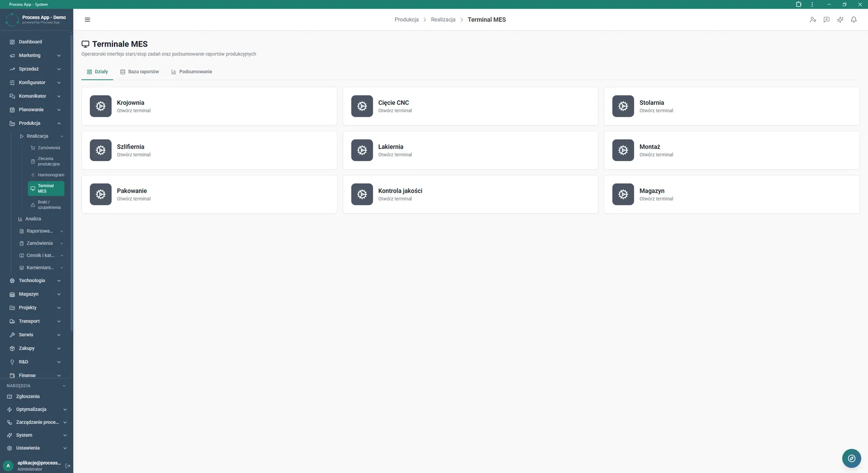The height and width of the screenshot is (473, 868).
Task: Open the Lakiernia gear icon
Action: (x=362, y=150)
